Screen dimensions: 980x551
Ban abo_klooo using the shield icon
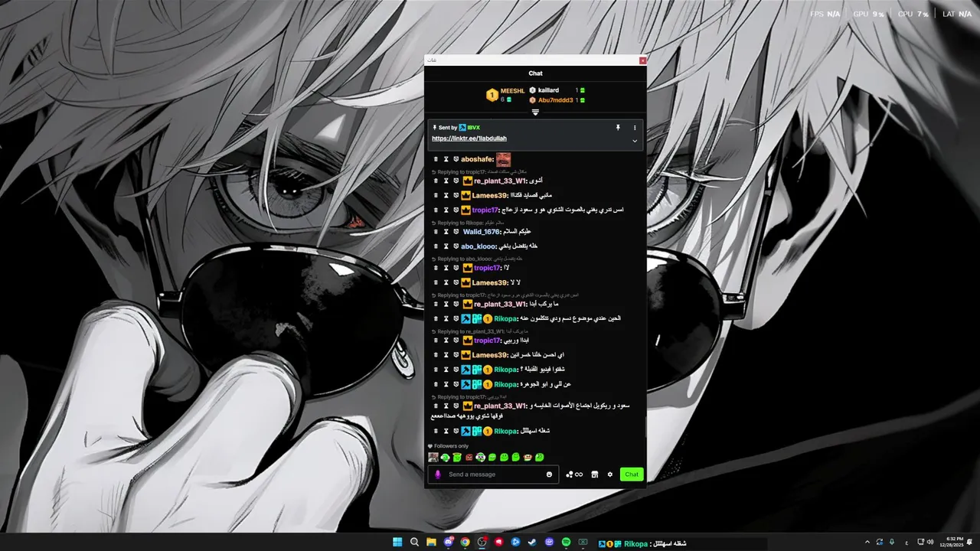coord(456,246)
